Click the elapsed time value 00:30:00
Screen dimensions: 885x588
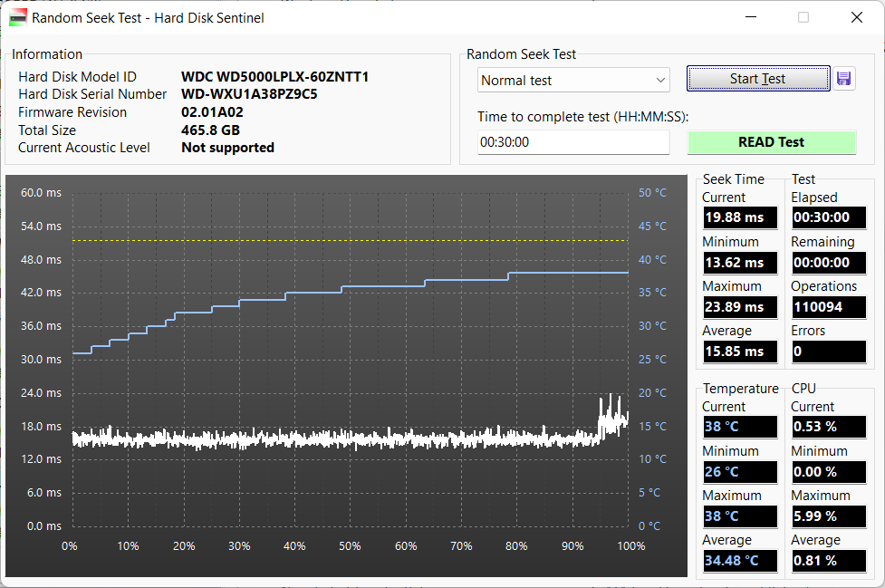point(829,217)
